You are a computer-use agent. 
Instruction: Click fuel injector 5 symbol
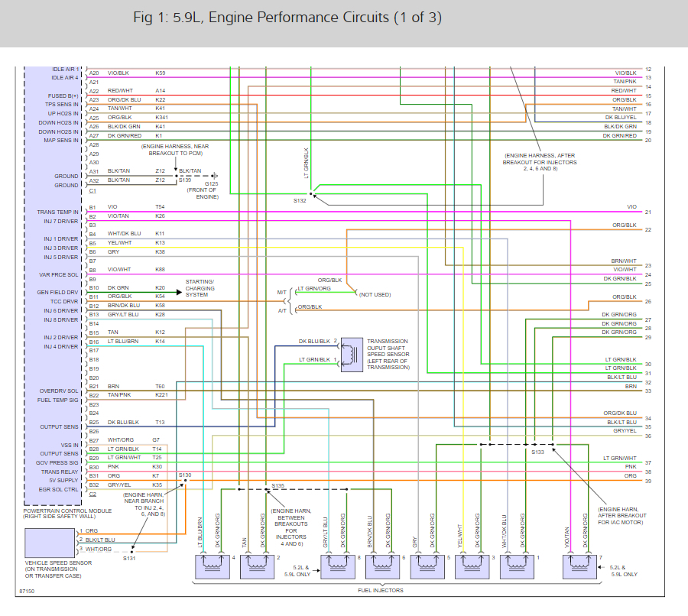click(x=427, y=566)
